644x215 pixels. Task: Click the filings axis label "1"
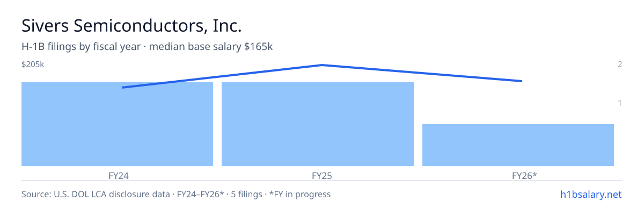pos(620,103)
